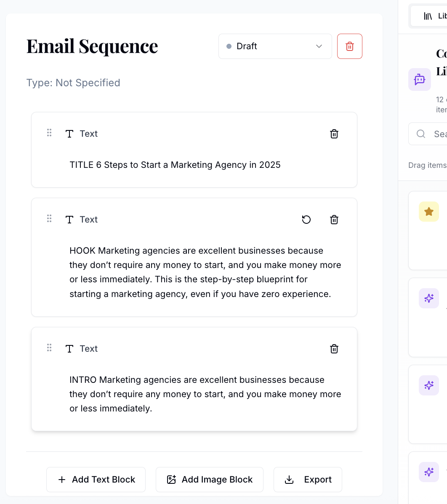The height and width of the screenshot is (504, 447).
Task: Edit the TITLE text content
Action: point(175,165)
